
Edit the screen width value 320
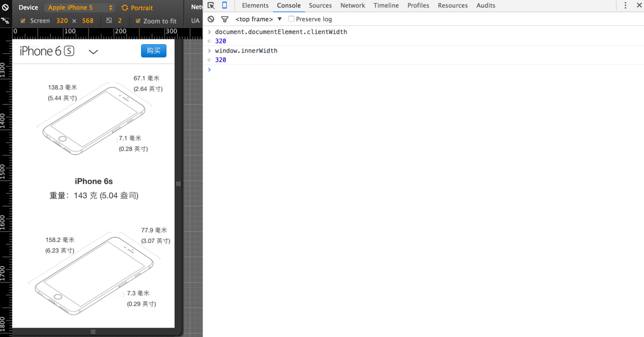click(62, 21)
